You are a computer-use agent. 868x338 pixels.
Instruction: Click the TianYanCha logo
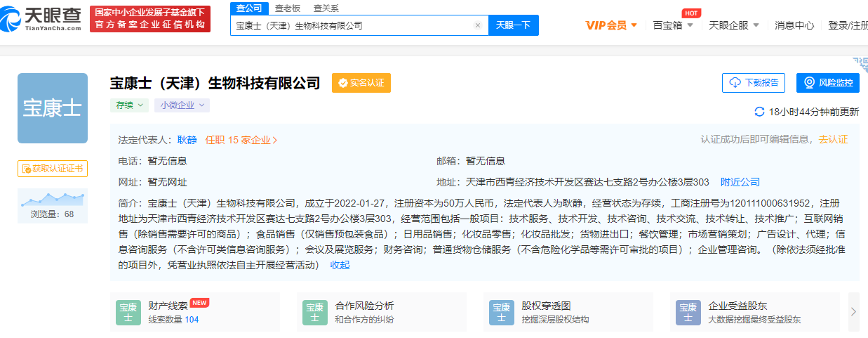click(42, 18)
